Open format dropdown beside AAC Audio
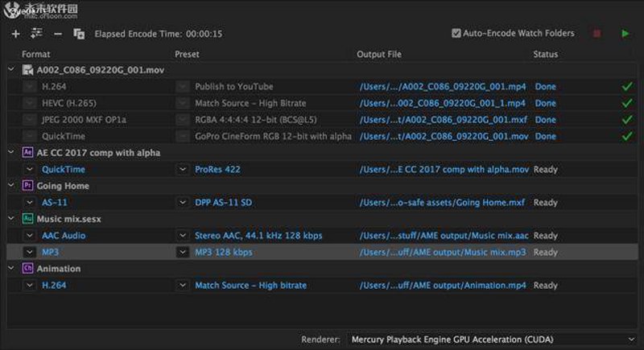The height and width of the screenshot is (350, 644). tap(30, 236)
